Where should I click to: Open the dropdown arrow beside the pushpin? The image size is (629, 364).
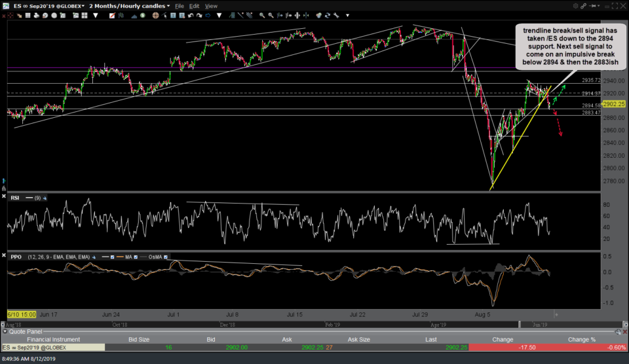click(x=598, y=6)
